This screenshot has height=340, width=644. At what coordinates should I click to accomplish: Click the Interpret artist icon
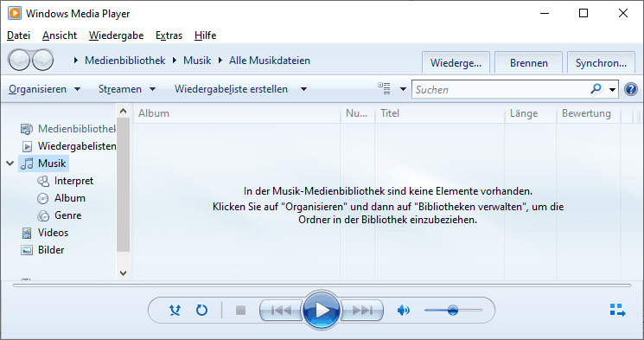tap(43, 181)
